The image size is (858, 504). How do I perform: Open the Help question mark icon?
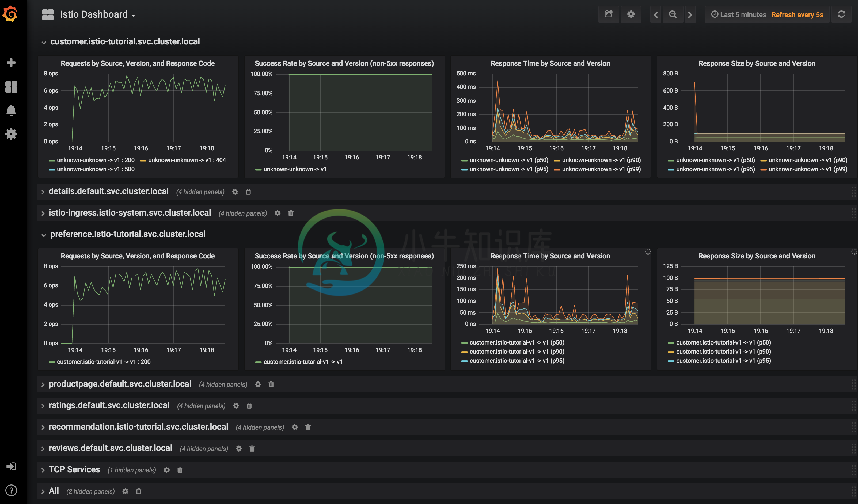[x=11, y=490]
